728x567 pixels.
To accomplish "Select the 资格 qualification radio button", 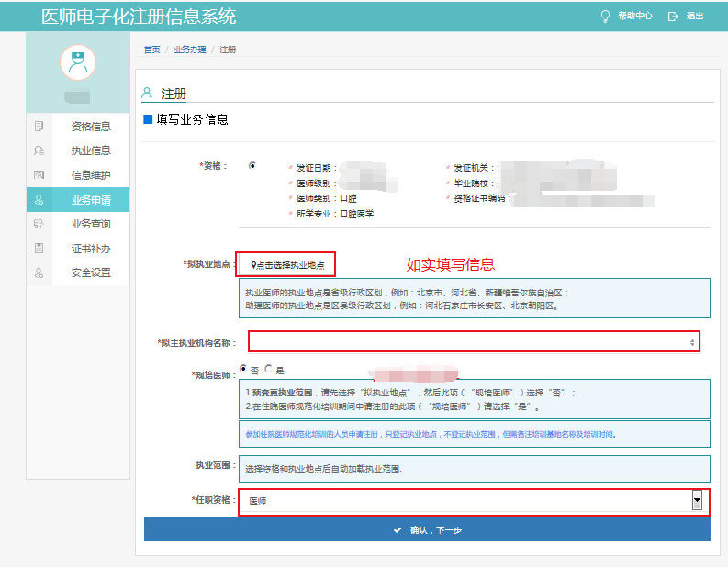I will 252,166.
